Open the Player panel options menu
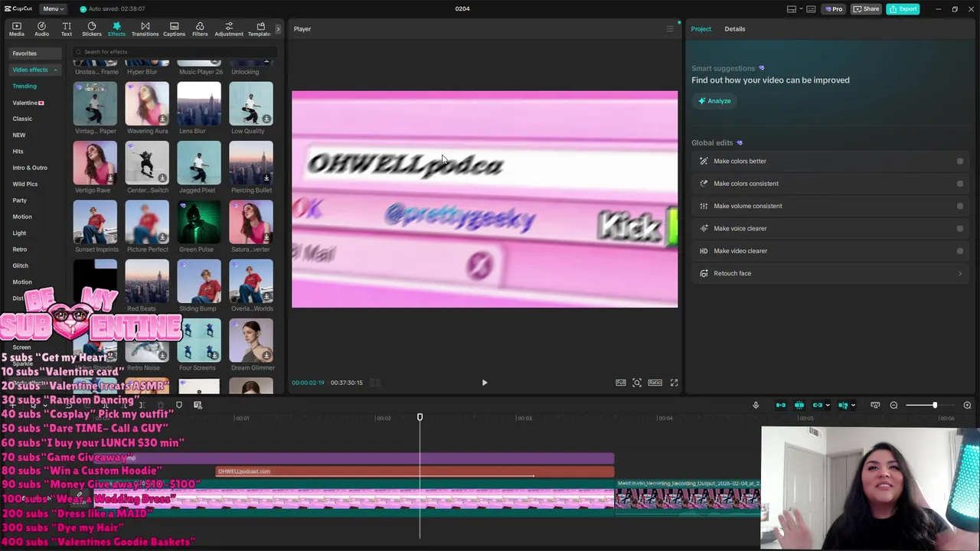 pyautogui.click(x=670, y=29)
